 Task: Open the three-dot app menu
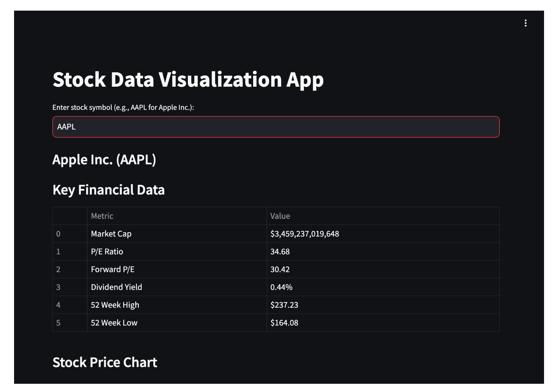click(x=526, y=23)
